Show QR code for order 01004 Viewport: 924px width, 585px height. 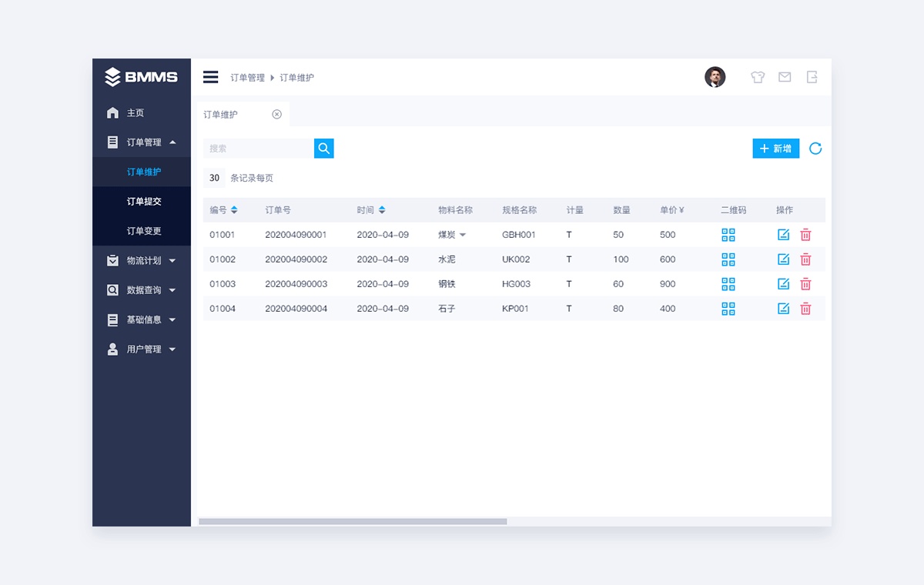[x=728, y=309]
